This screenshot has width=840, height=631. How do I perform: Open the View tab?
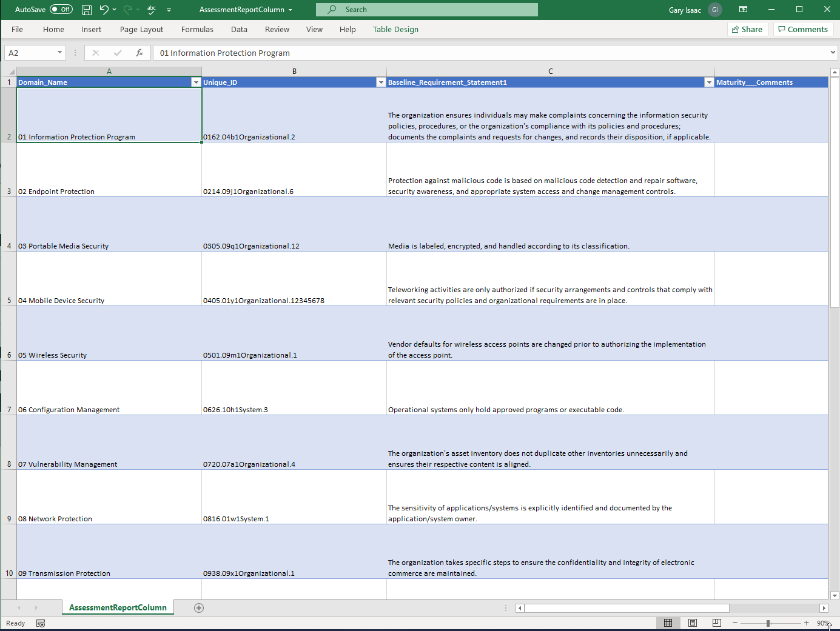[x=314, y=29]
